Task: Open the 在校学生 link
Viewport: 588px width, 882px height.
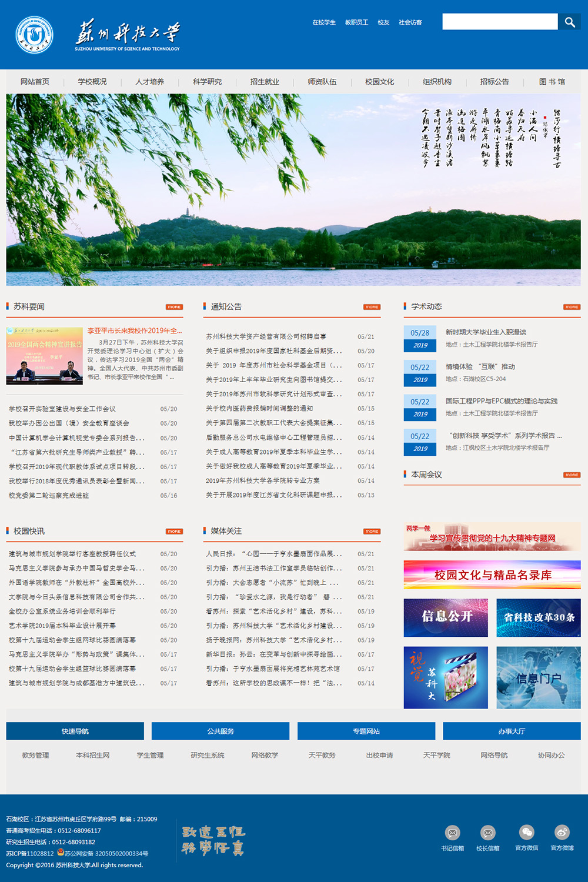Action: (x=323, y=22)
